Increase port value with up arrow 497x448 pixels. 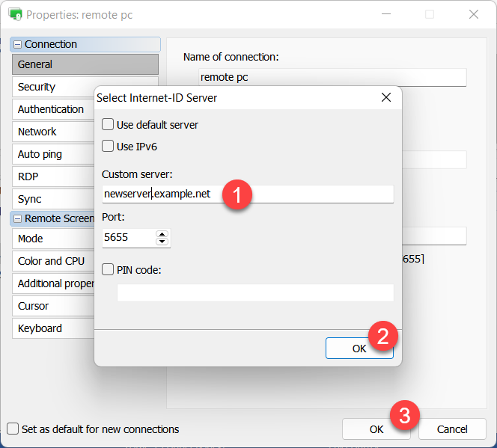(x=162, y=233)
